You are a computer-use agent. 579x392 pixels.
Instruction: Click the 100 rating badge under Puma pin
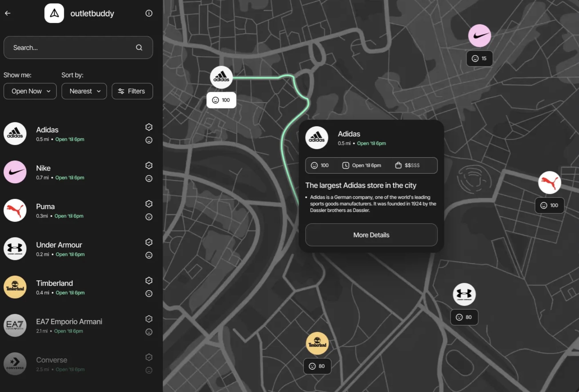click(x=549, y=205)
